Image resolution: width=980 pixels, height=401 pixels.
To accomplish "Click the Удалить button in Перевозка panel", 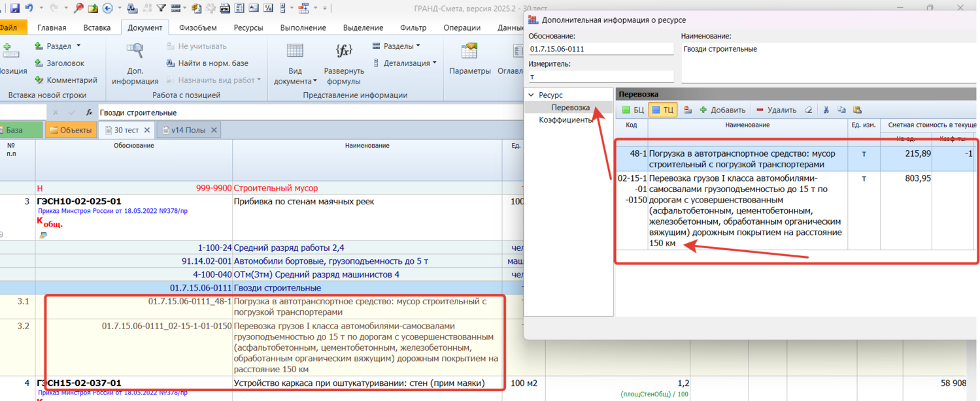I will pos(776,110).
